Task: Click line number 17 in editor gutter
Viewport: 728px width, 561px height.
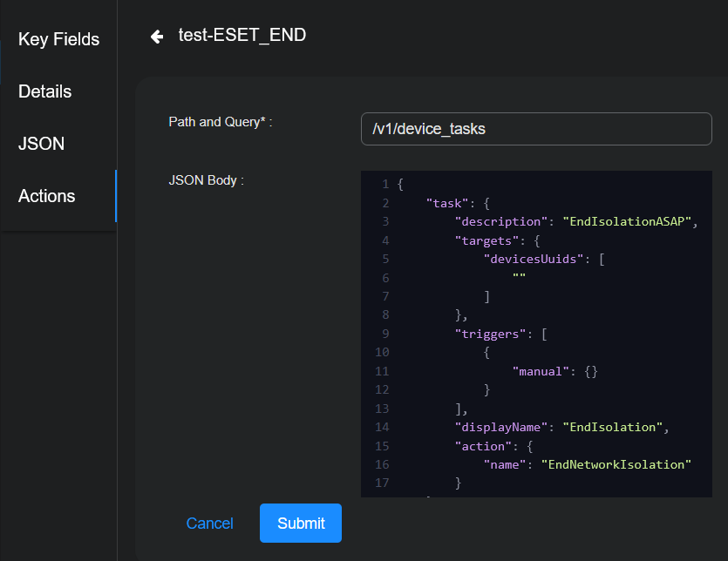Action: coord(381,483)
